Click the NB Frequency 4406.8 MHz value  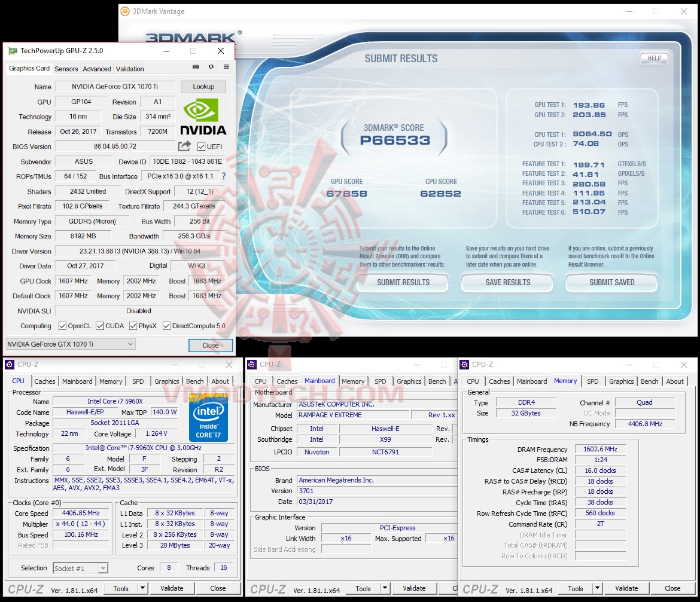(x=644, y=424)
